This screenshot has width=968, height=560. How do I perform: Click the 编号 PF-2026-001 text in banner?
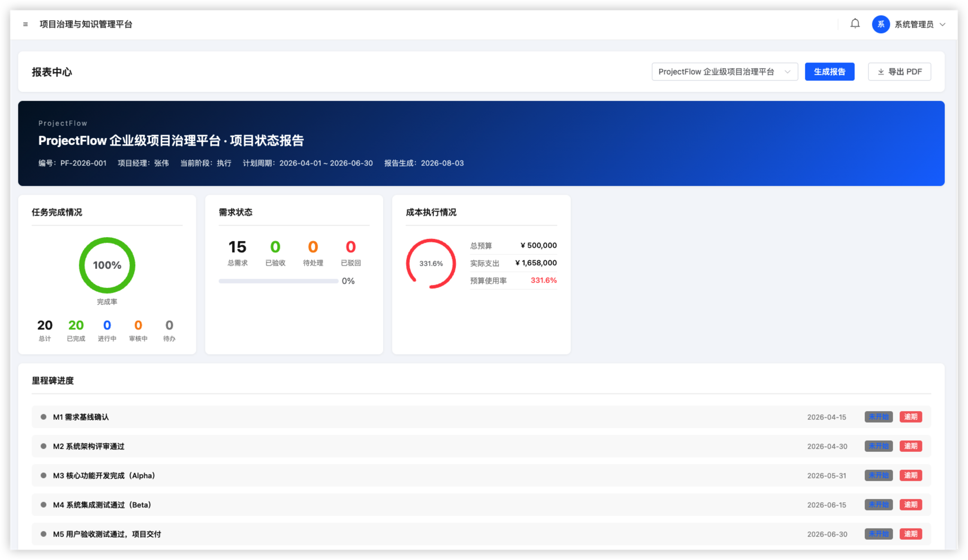[x=72, y=163]
